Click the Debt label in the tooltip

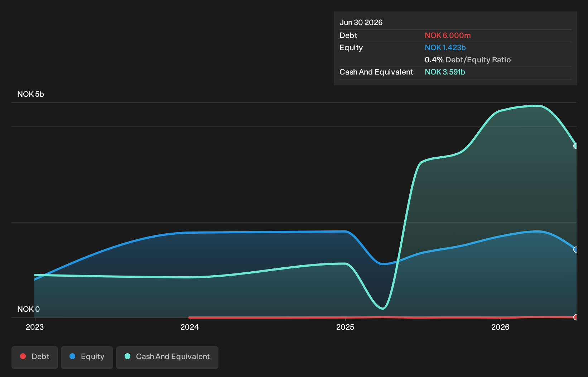coord(348,35)
